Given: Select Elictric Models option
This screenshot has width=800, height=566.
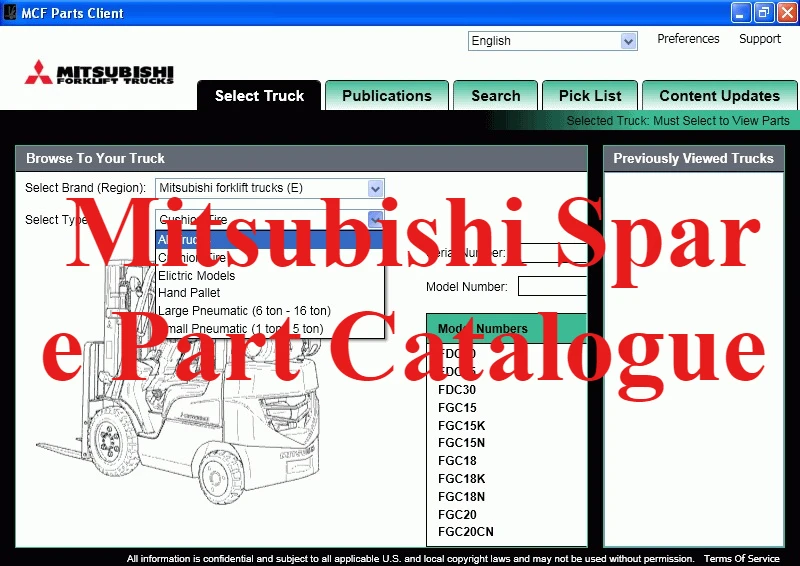Looking at the screenshot, I should click(x=270, y=276).
